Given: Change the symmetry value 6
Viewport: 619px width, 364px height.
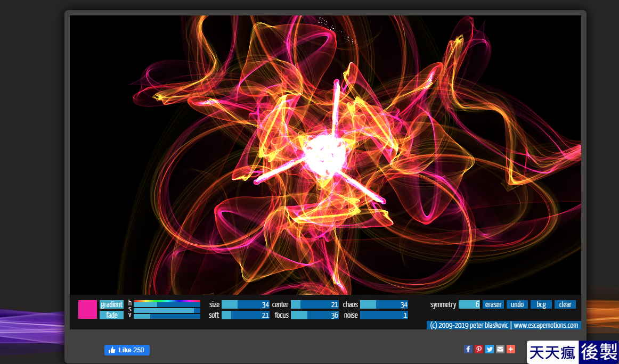Looking at the screenshot, I should [469, 304].
